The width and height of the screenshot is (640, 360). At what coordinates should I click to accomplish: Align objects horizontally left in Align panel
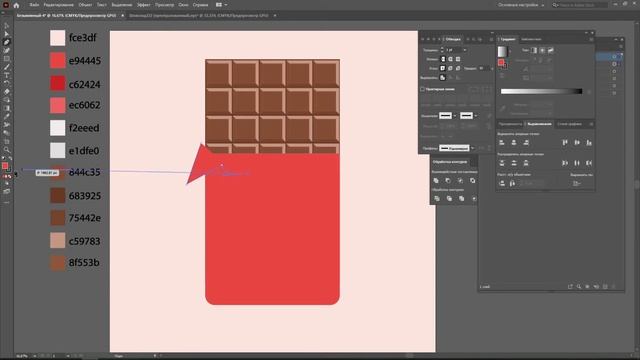click(x=502, y=142)
